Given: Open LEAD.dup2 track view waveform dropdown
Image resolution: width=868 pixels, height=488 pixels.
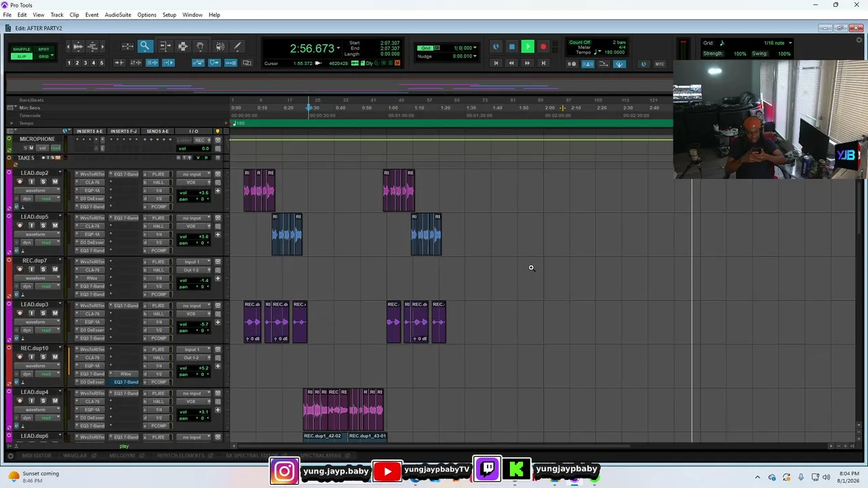Looking at the screenshot, I should pos(37,190).
